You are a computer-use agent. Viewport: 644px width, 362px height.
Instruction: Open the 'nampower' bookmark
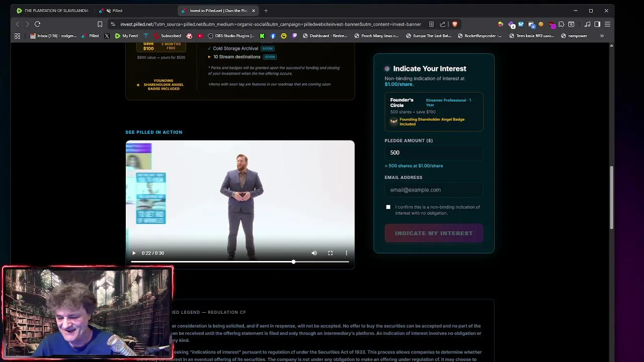574,36
